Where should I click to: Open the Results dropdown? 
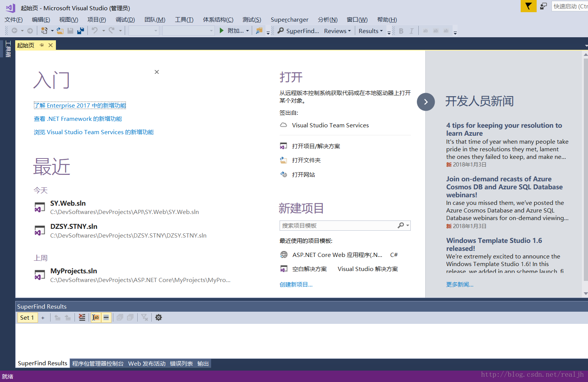371,31
